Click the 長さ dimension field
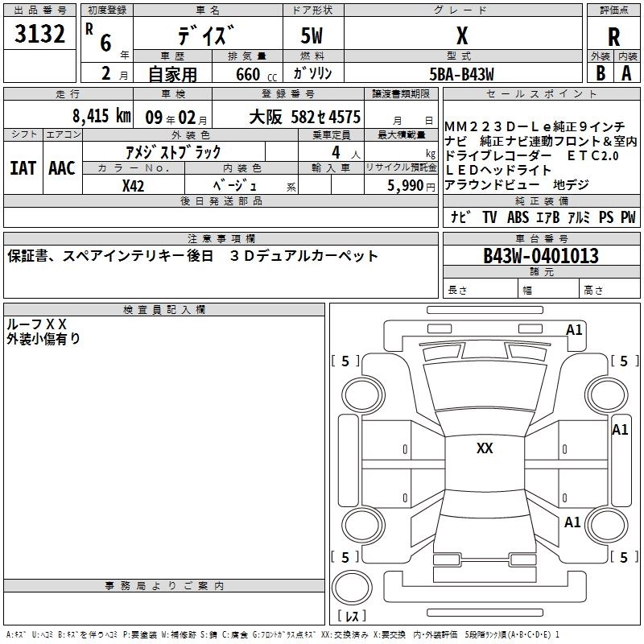Image resolution: width=644 pixels, height=644 pixels. click(481, 290)
